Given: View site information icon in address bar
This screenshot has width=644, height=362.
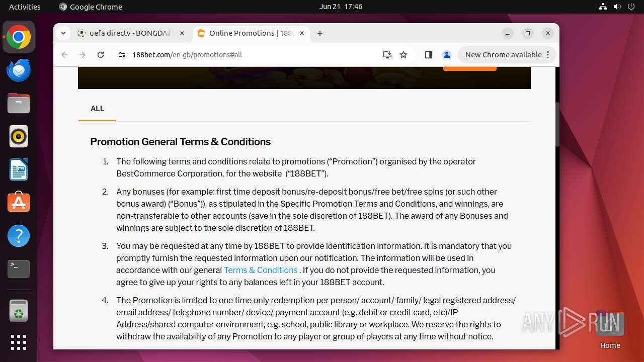Looking at the screenshot, I should 122,55.
